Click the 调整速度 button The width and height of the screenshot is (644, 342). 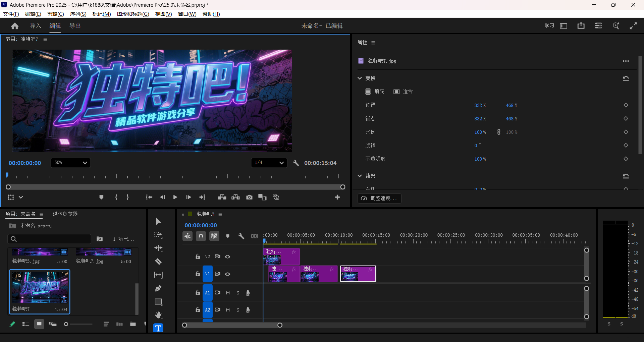[380, 198]
